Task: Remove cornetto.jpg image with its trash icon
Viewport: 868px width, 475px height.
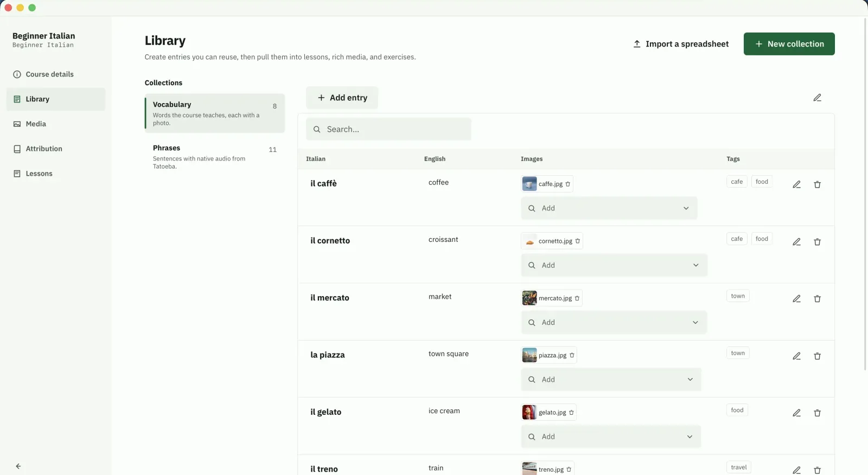Action: 578,241
